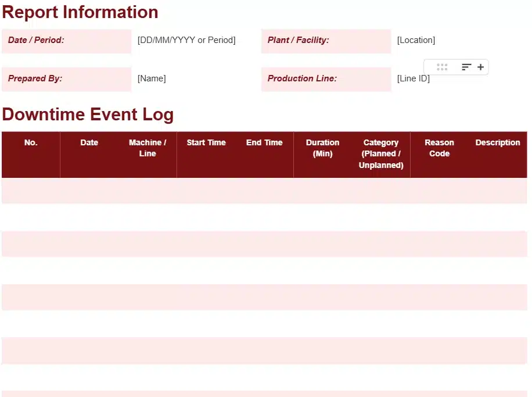Image resolution: width=532 pixels, height=397 pixels.
Task: Click the [Location] placeholder field
Action: [416, 40]
